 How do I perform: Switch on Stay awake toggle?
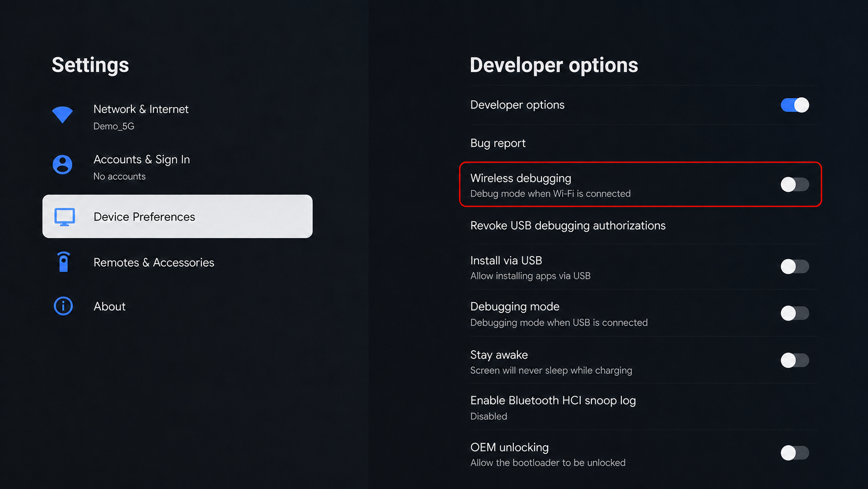(x=795, y=360)
